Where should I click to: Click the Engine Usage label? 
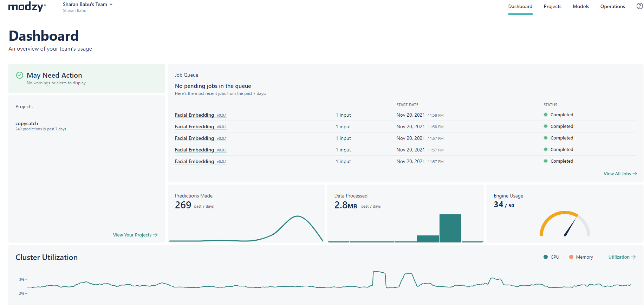508,196
